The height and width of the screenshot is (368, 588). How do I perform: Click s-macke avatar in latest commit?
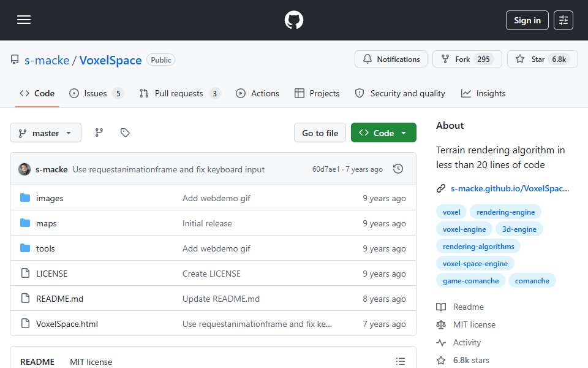(x=24, y=169)
